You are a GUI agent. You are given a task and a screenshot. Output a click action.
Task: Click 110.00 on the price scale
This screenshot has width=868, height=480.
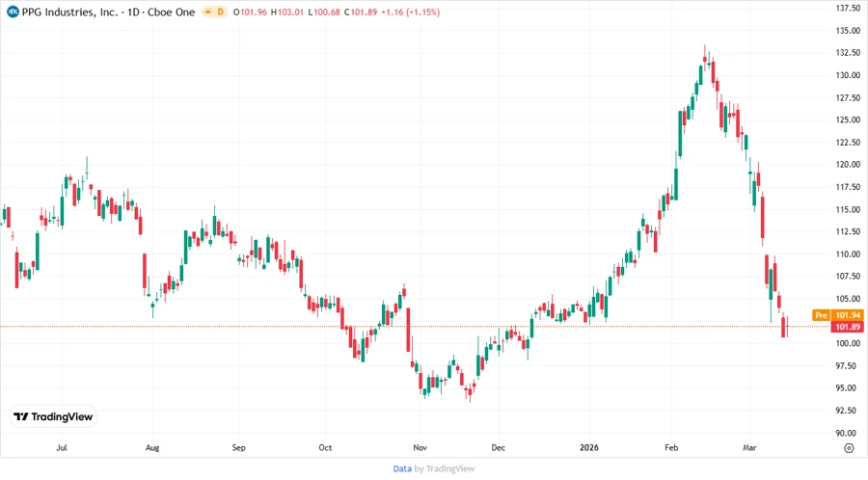pyautogui.click(x=848, y=254)
